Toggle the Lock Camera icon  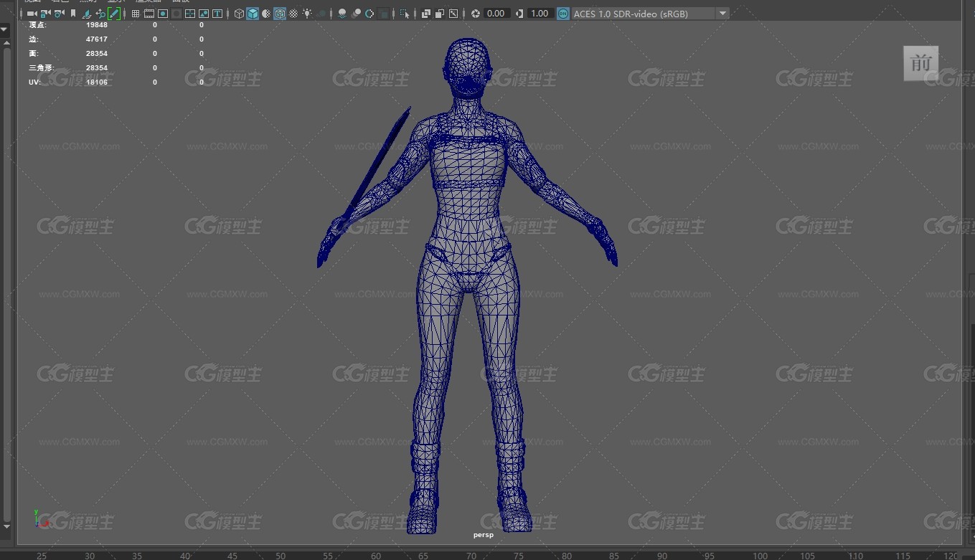tap(45, 14)
